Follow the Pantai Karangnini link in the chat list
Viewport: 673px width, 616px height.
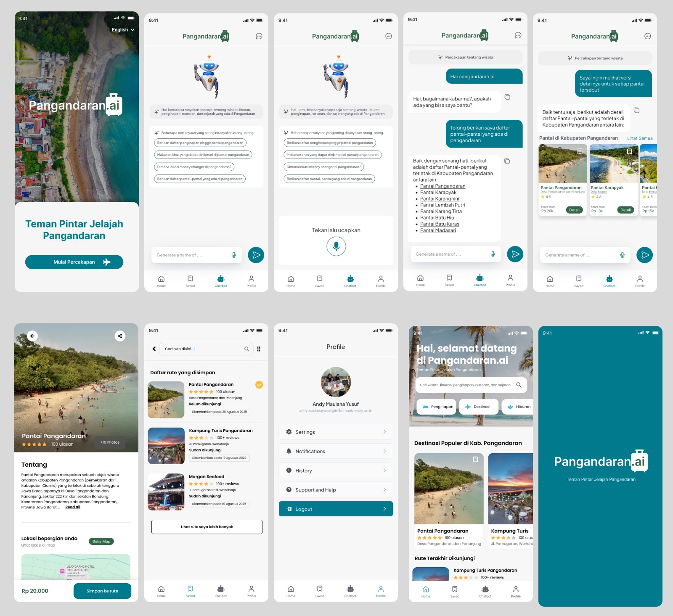tap(440, 199)
